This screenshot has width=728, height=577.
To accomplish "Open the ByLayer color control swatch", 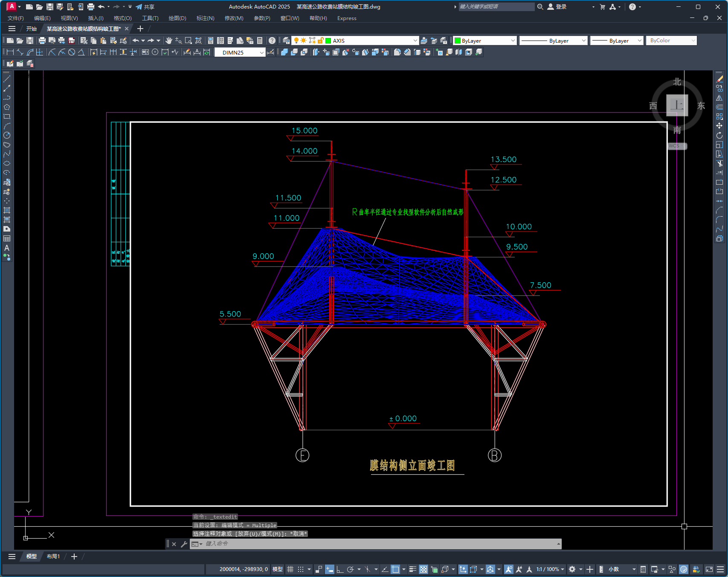I will coord(485,41).
